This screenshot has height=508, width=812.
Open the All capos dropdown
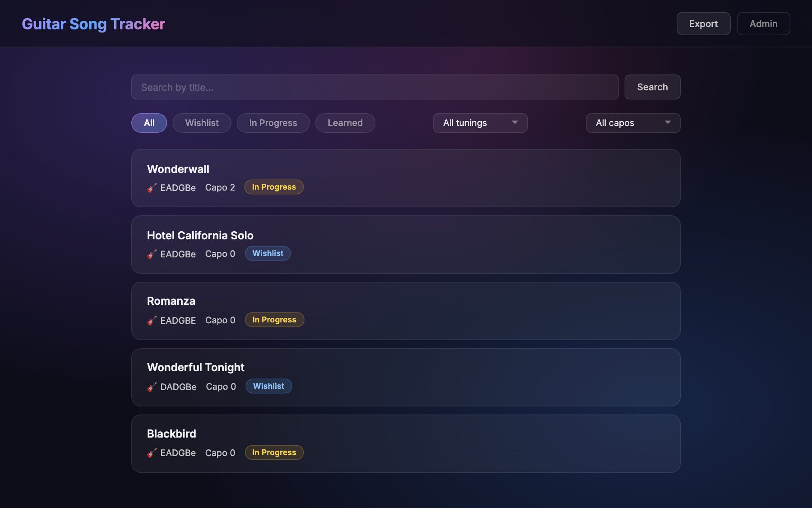coord(633,123)
